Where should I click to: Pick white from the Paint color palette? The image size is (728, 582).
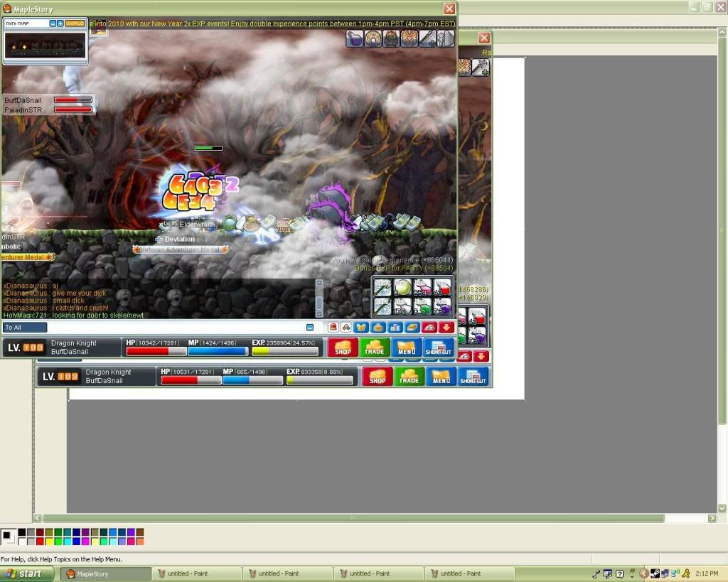(22, 541)
